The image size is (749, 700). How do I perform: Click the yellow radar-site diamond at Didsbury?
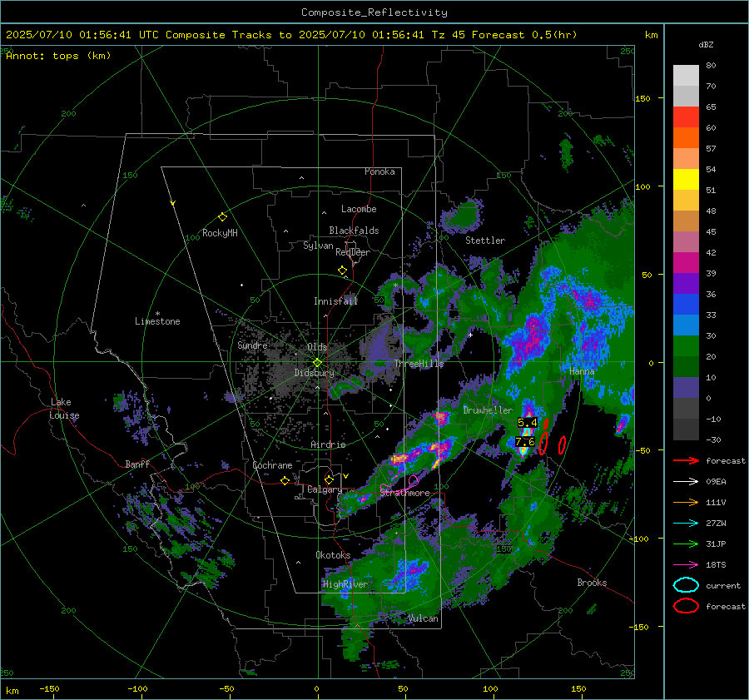click(317, 363)
